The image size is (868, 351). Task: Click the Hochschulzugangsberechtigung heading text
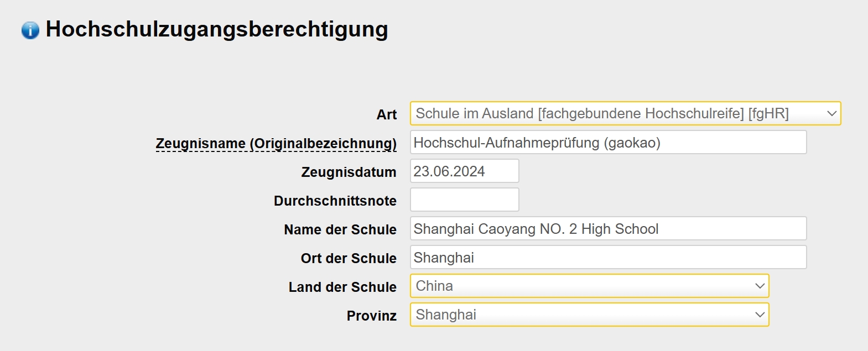217,29
